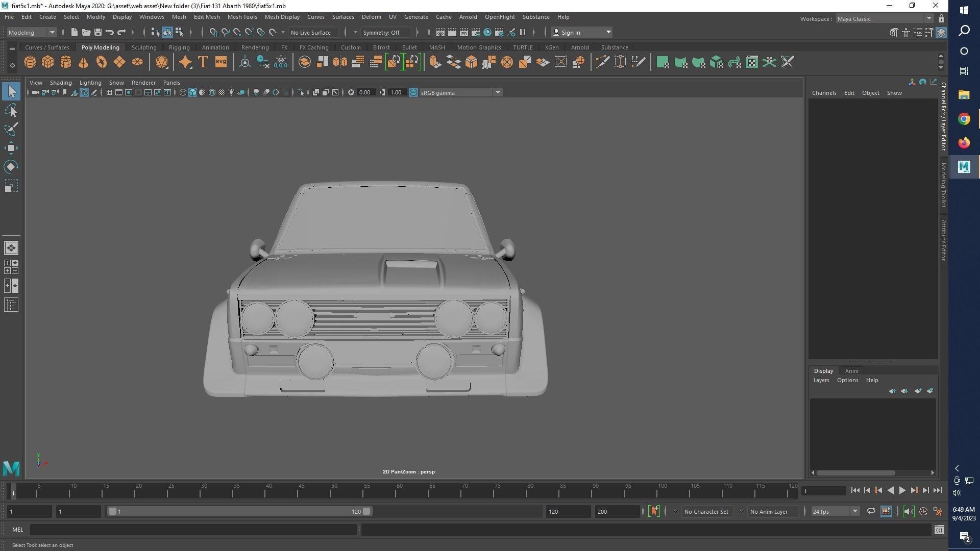
Task: Select the Multi-Cut knife shelf icon
Action: coord(602,62)
